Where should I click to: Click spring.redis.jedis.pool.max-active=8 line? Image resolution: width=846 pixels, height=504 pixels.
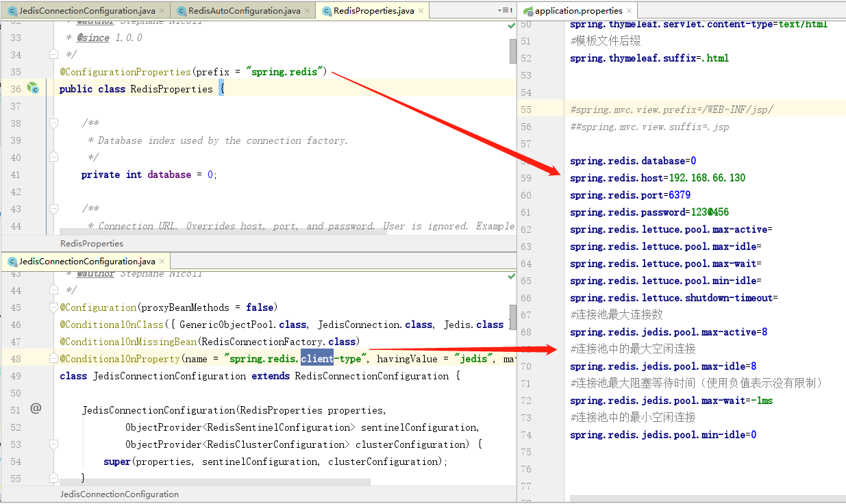(669, 332)
